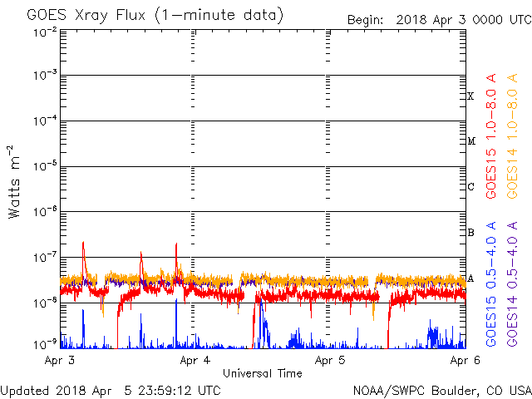Click the Apr 4 x-axis date label

(195, 361)
